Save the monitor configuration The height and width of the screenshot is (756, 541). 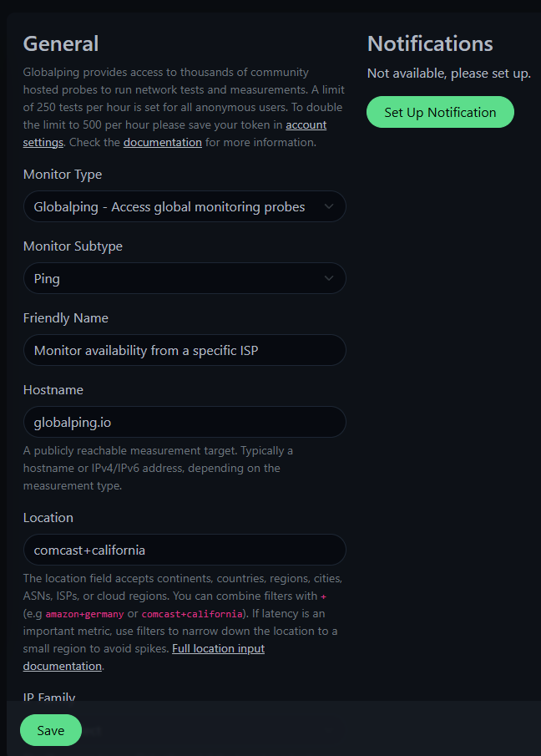[50, 730]
